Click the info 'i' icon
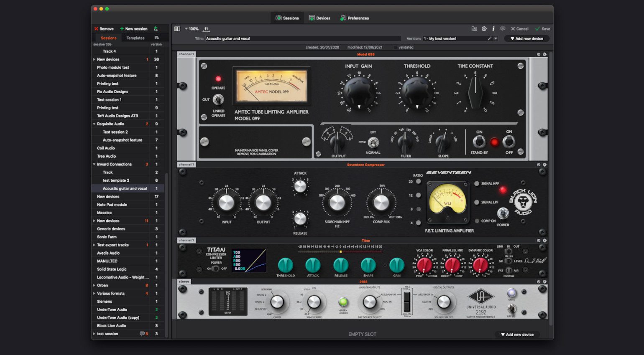This screenshot has width=644, height=355. pyautogui.click(x=493, y=29)
